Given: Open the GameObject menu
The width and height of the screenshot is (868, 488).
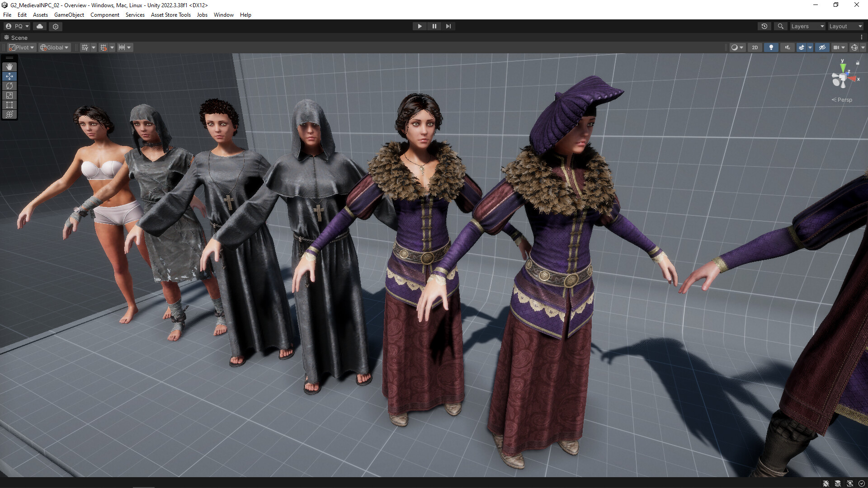Looking at the screenshot, I should (x=69, y=14).
